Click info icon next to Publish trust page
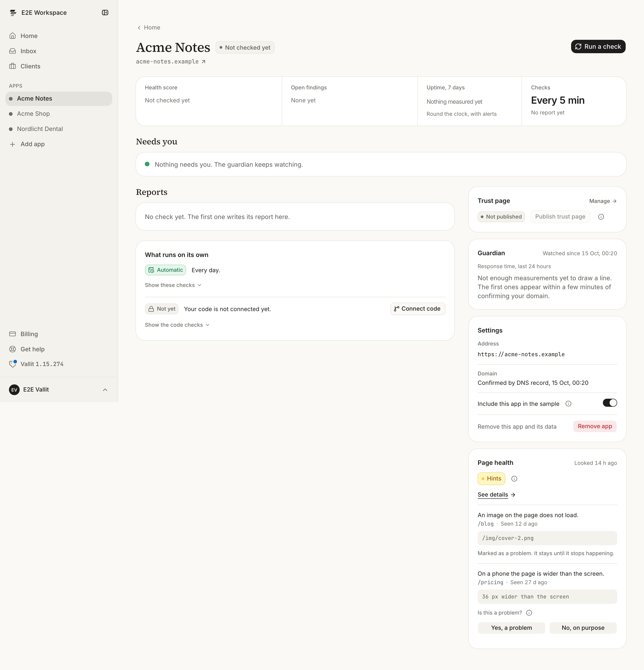Screen dimensions: 644x670 pyautogui.click(x=601, y=217)
